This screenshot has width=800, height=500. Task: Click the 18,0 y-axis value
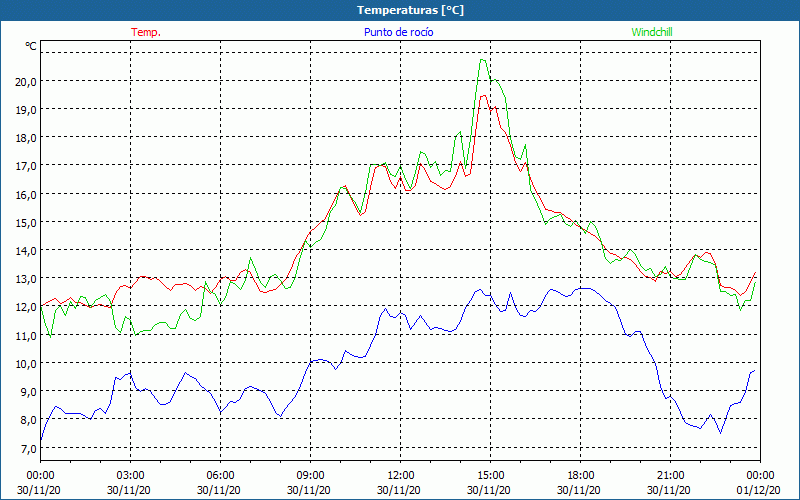coord(26,138)
